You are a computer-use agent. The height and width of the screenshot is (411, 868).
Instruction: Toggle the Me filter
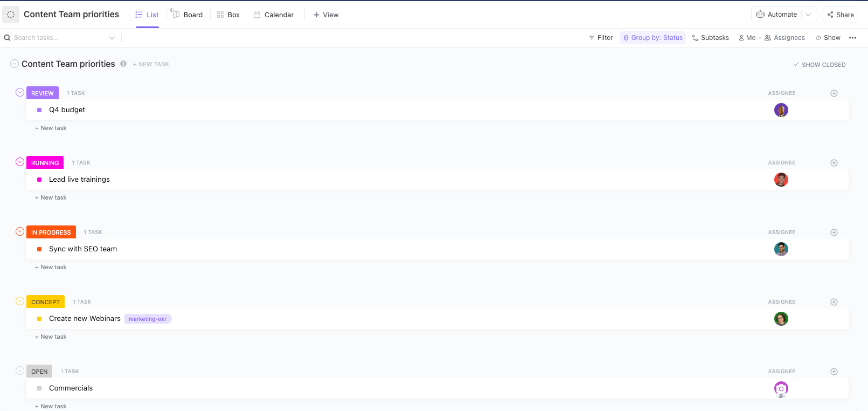click(747, 38)
